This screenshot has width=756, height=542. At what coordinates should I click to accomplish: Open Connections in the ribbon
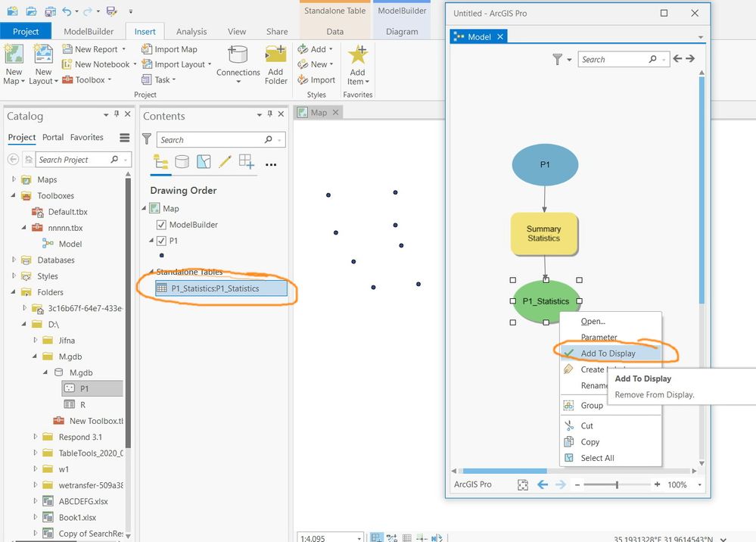tap(238, 64)
